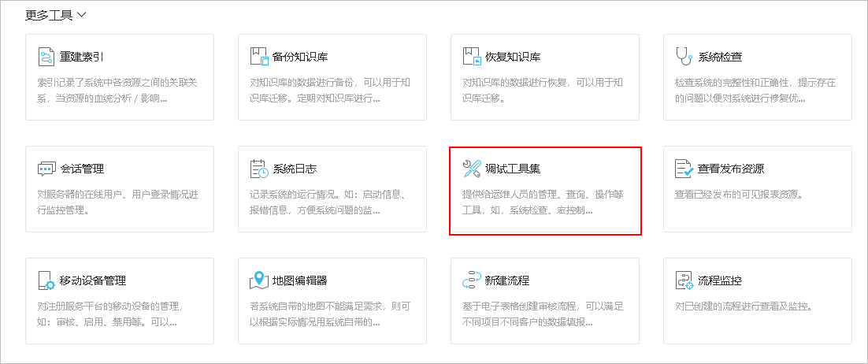Click the 重建索引 rebuild index icon
The image size is (868, 364).
tap(46, 57)
